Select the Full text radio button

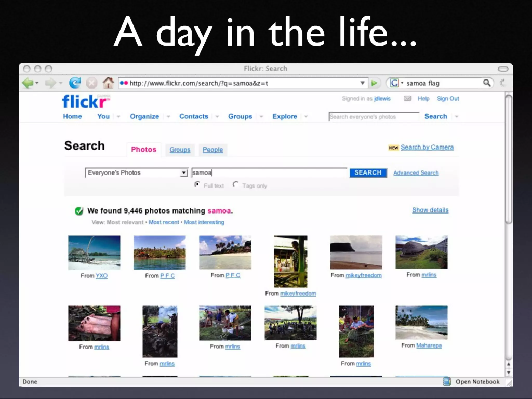point(197,184)
